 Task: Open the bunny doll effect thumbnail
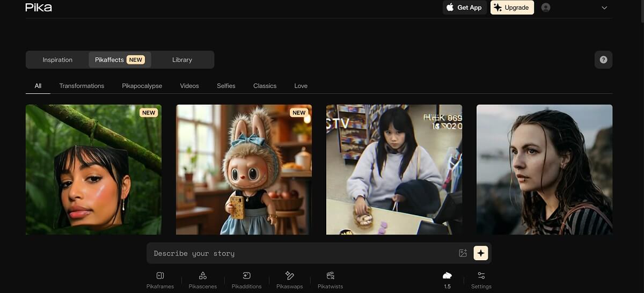click(244, 169)
